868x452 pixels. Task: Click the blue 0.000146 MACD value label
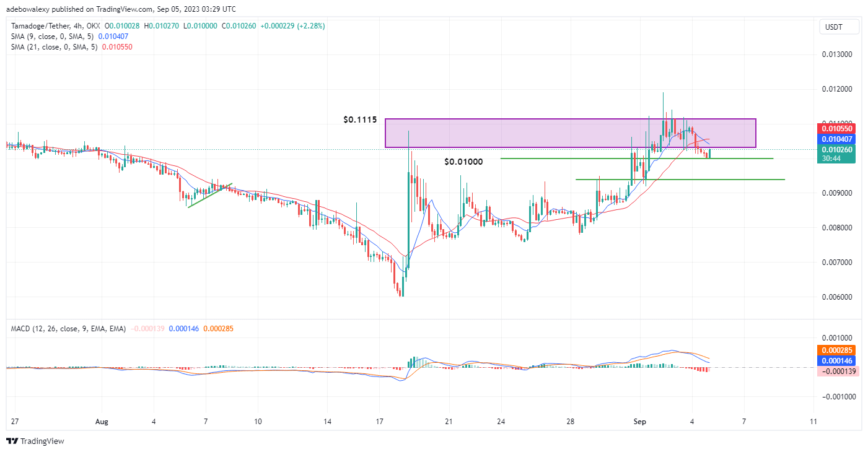pos(837,360)
